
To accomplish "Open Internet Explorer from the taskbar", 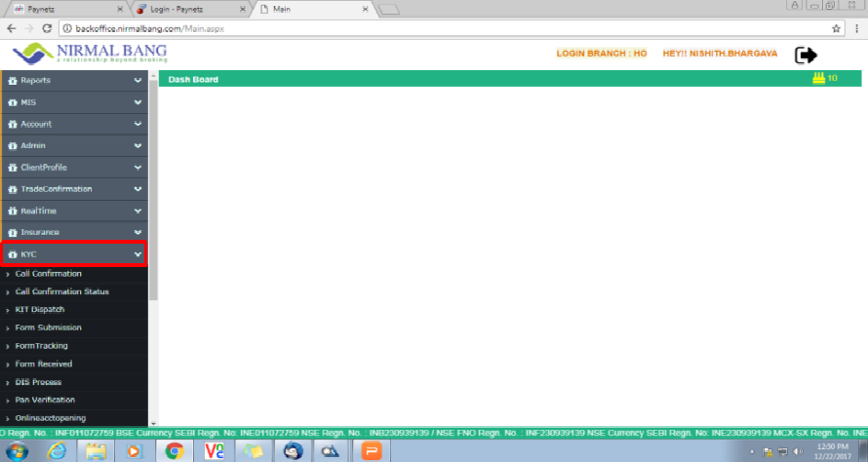I will (58, 450).
